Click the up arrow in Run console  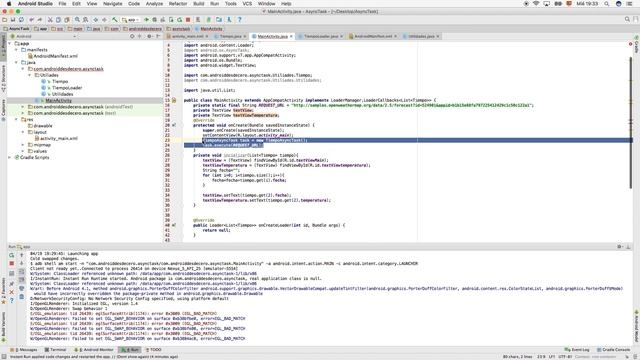tap(22, 255)
